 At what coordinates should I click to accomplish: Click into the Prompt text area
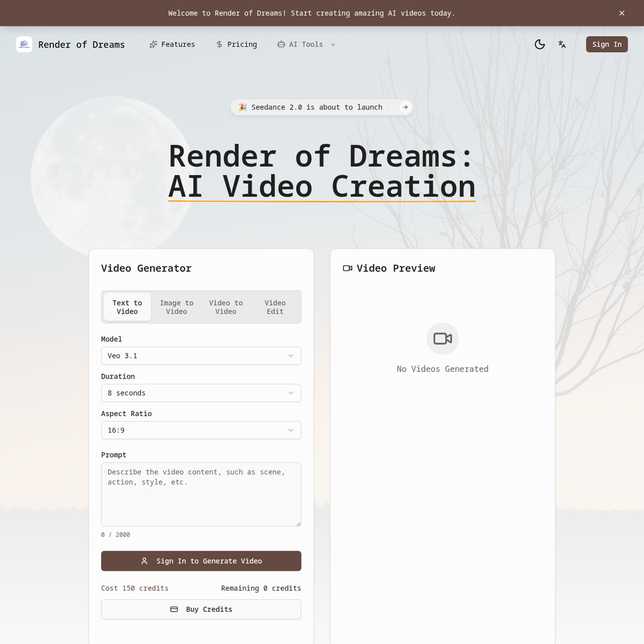[x=201, y=495]
